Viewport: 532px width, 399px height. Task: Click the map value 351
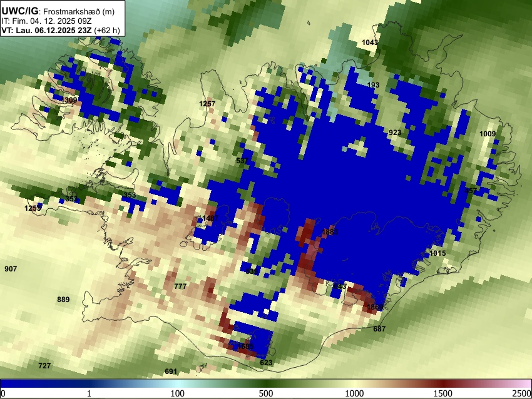coord(71,199)
